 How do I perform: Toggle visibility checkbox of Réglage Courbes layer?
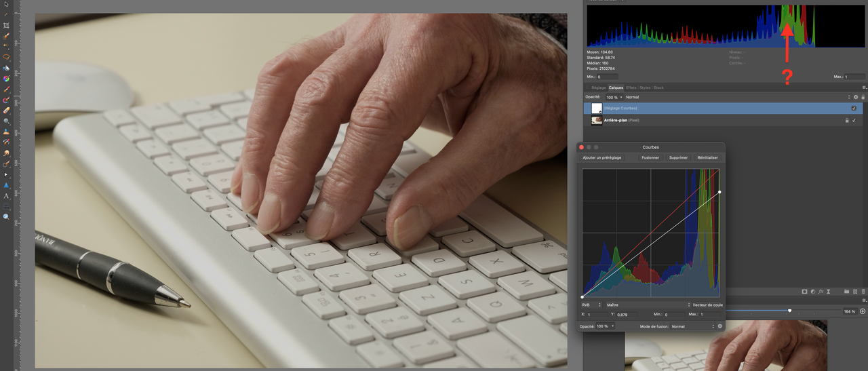[854, 108]
